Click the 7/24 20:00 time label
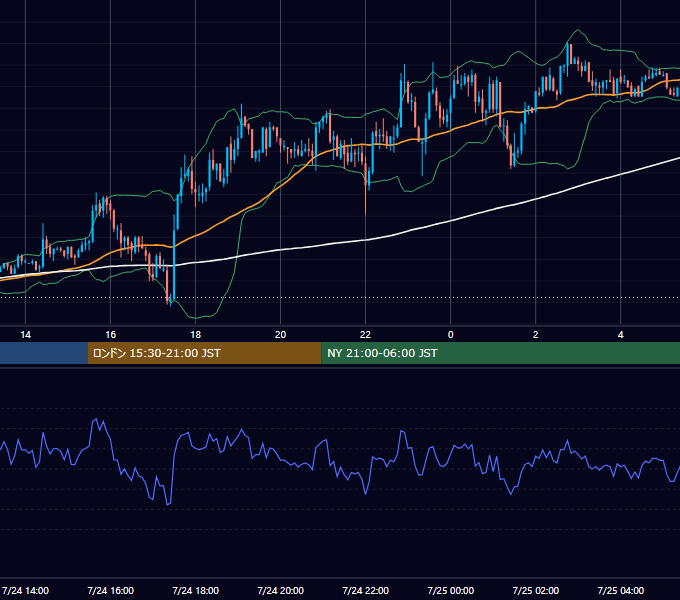 point(281,590)
